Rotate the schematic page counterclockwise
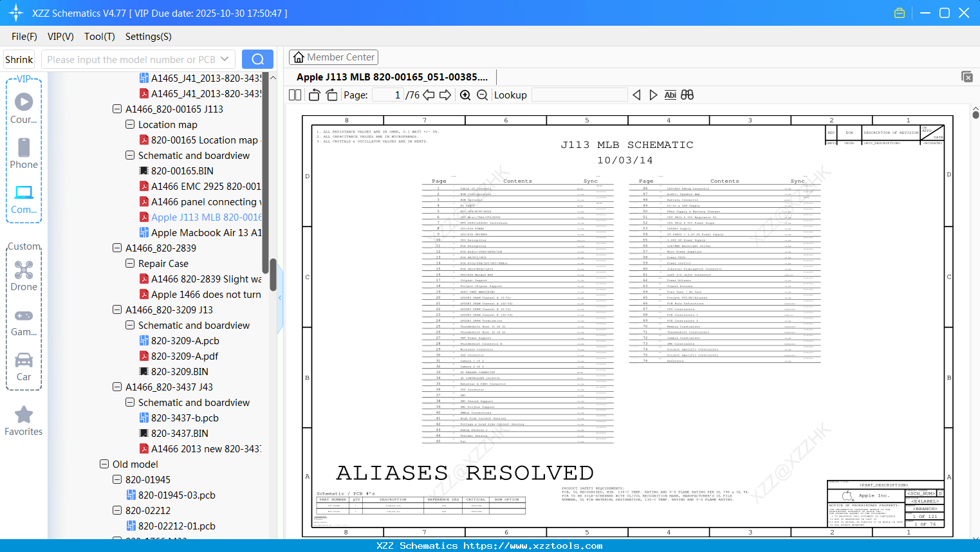The width and height of the screenshot is (980, 552). pyautogui.click(x=314, y=95)
